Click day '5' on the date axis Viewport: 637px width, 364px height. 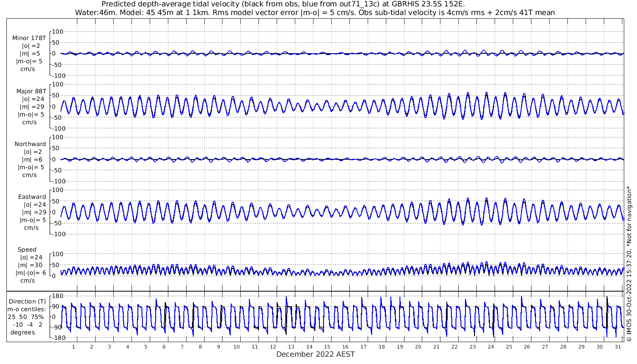pyautogui.click(x=146, y=347)
